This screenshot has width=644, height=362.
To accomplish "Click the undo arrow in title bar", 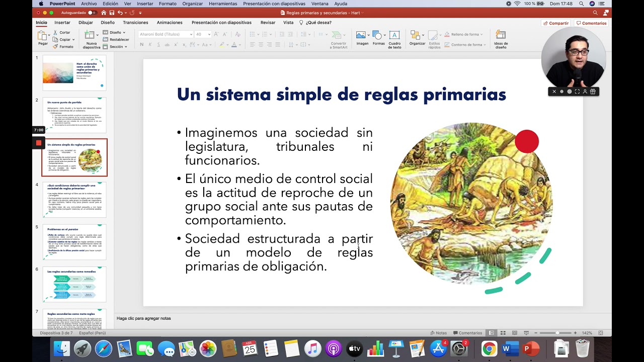I will [x=120, y=13].
